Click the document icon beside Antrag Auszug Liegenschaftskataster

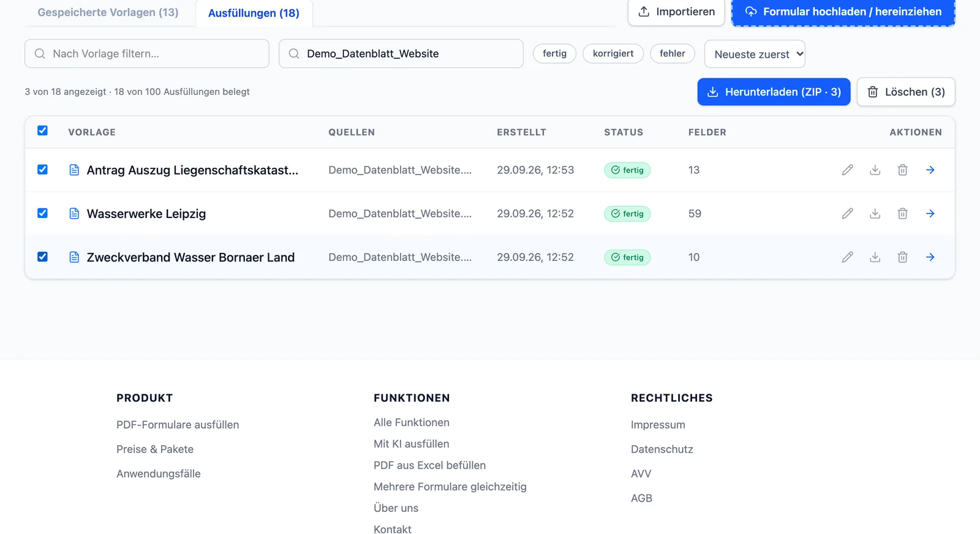point(74,170)
